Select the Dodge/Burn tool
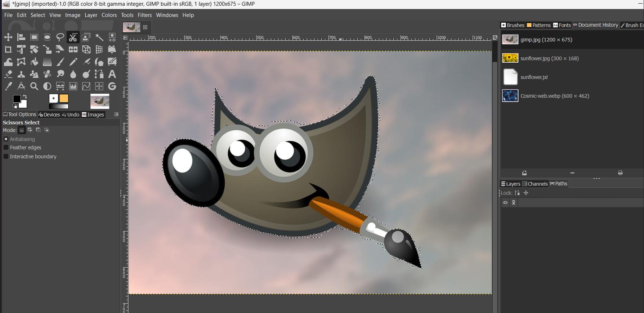 (x=86, y=74)
